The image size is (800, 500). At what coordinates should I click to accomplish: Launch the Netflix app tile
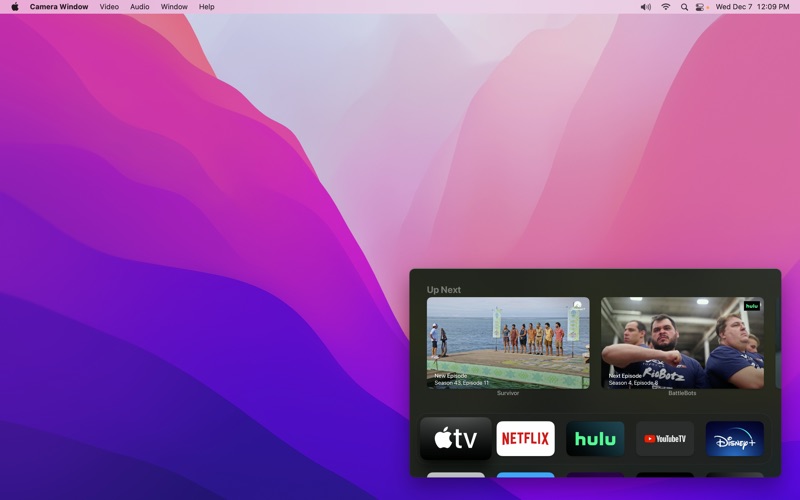[x=525, y=438]
